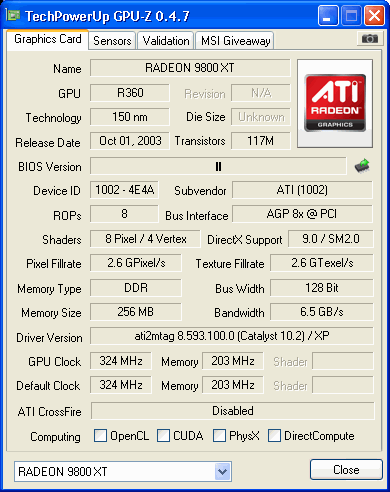The image size is (390, 492).
Task: Click Default Clock row Memory 203 MHz
Action: pyautogui.click(x=233, y=385)
